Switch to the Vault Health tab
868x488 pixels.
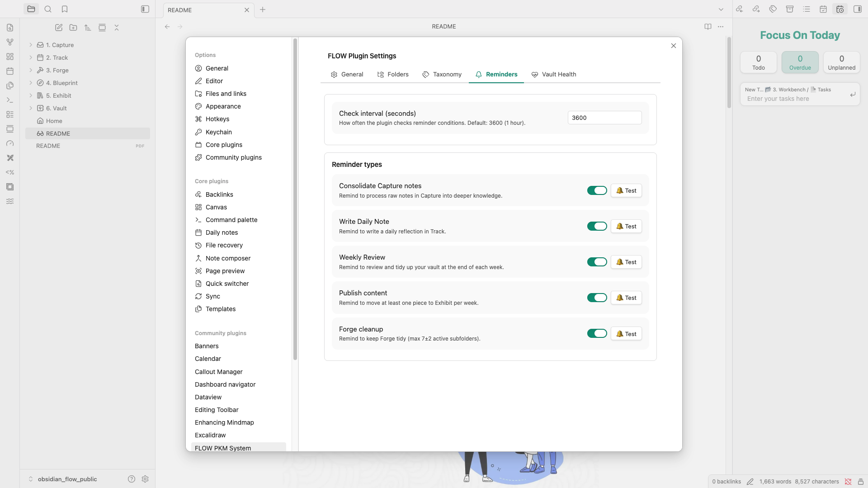tap(554, 74)
